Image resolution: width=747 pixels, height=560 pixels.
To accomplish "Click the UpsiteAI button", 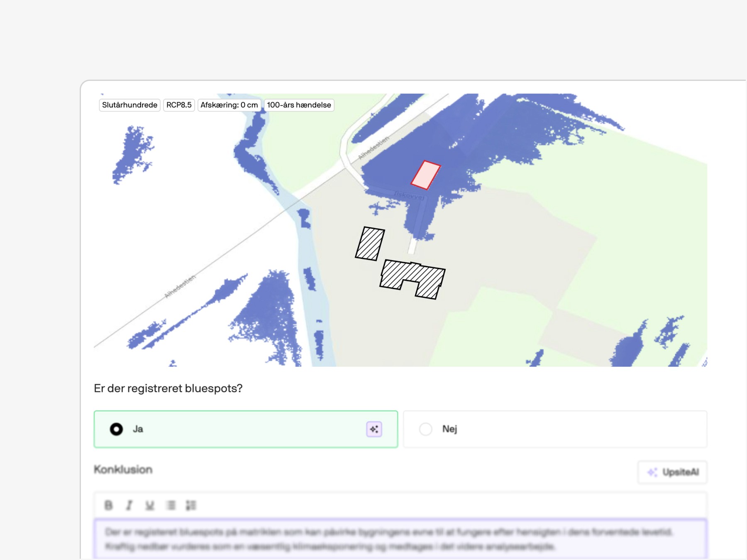I will pyautogui.click(x=672, y=472).
